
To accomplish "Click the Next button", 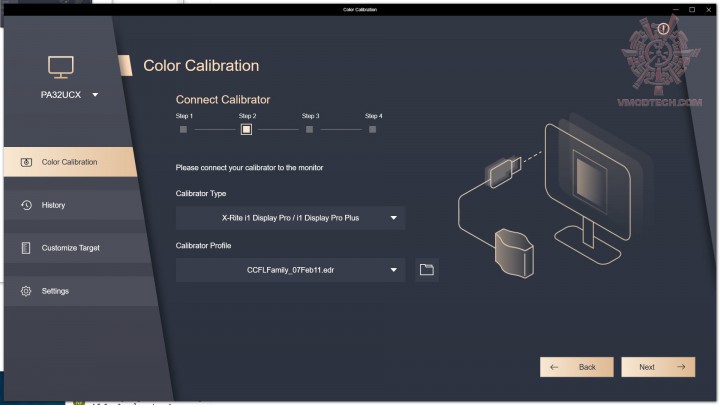I will pyautogui.click(x=658, y=367).
